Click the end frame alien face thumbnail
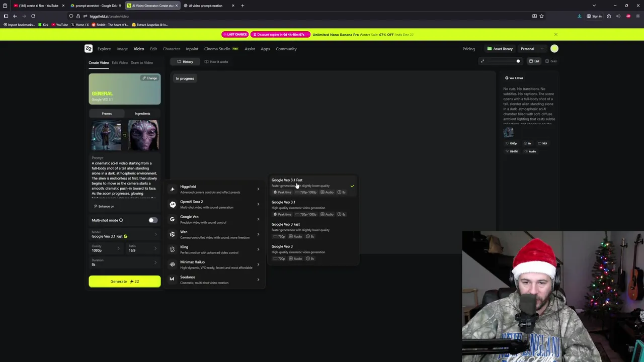 [143, 135]
